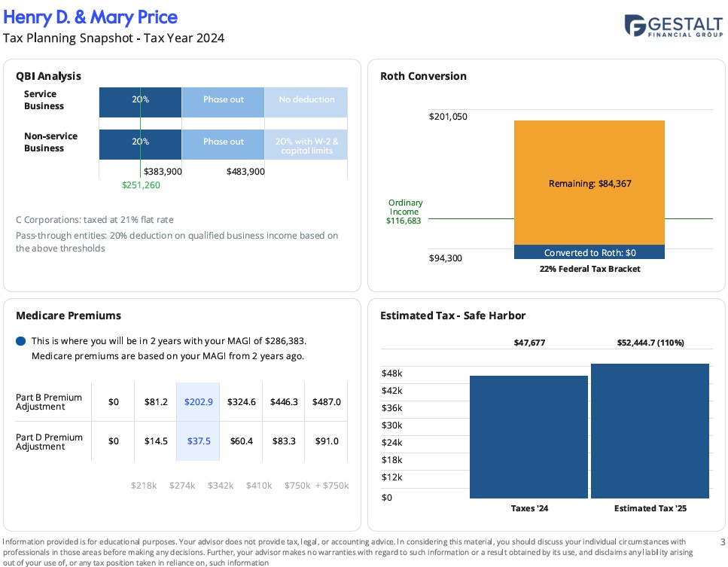Click the $24k y-axis label
The width and height of the screenshot is (728, 567).
[x=392, y=443]
